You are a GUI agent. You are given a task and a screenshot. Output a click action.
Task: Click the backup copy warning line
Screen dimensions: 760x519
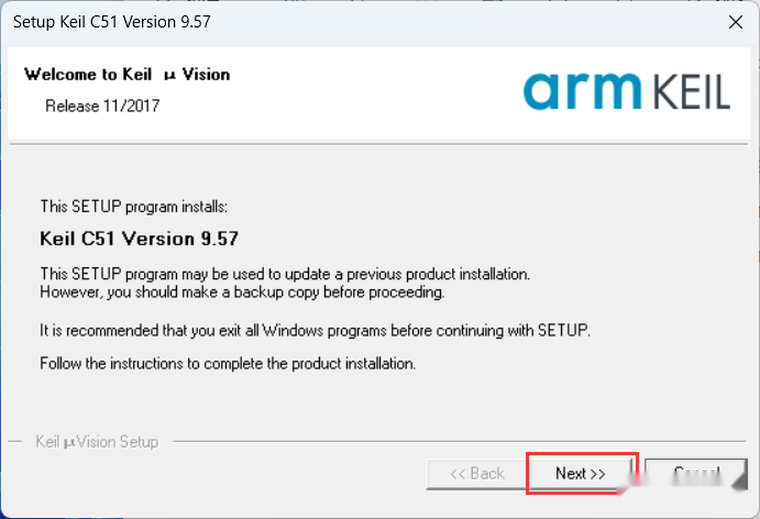[x=242, y=292]
